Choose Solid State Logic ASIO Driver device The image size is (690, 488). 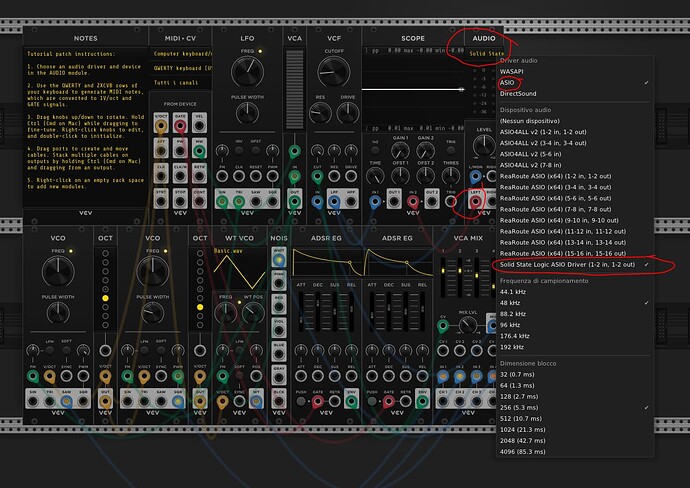click(574, 264)
